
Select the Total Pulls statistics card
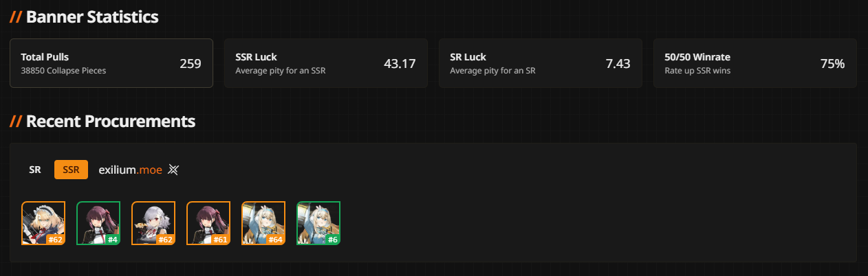pyautogui.click(x=111, y=63)
